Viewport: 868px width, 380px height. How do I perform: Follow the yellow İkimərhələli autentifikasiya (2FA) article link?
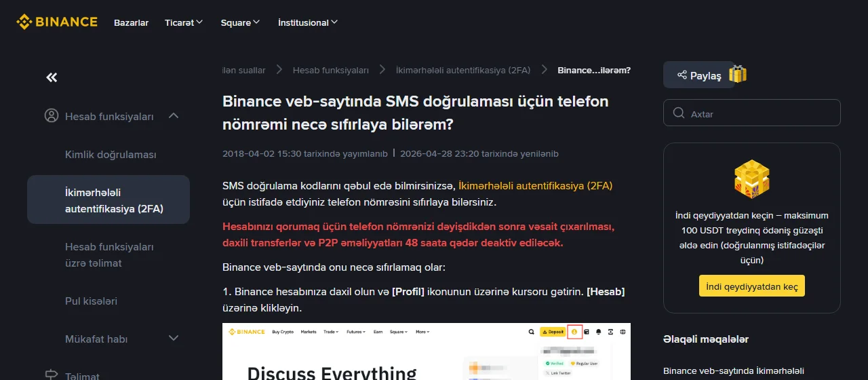pos(535,185)
